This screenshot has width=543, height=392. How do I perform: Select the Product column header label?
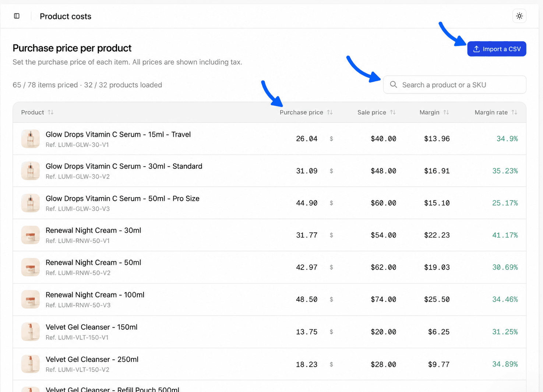pos(32,113)
